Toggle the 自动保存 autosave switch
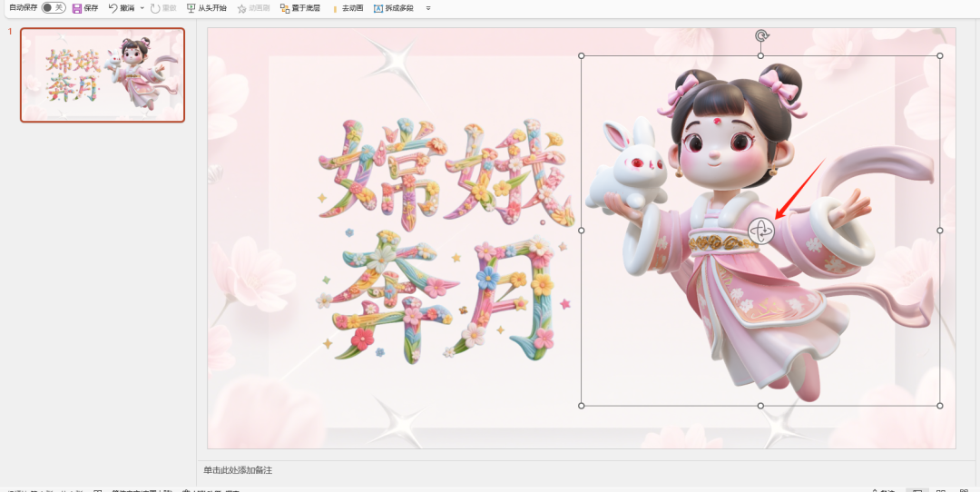This screenshot has width=980, height=492. pyautogui.click(x=54, y=7)
